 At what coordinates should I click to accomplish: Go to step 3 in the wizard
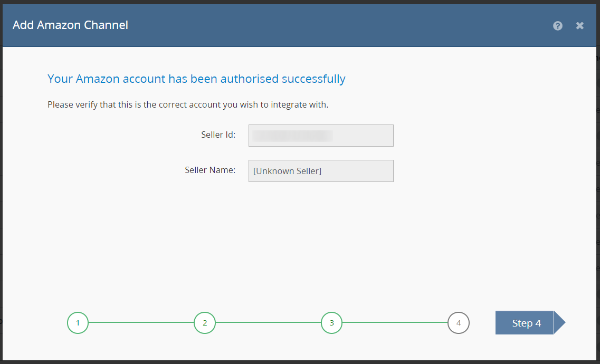[x=332, y=323]
